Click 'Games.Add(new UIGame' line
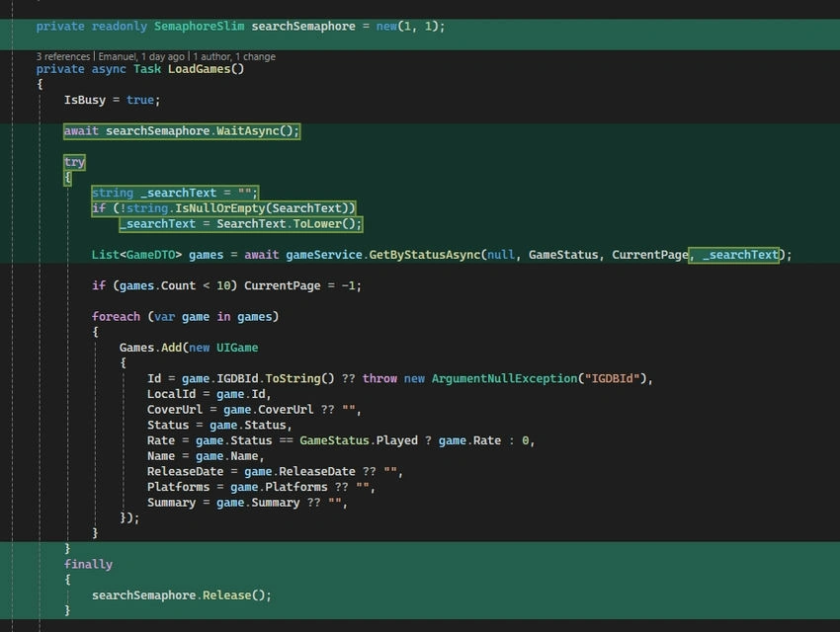This screenshot has height=632, width=840. pyautogui.click(x=189, y=348)
